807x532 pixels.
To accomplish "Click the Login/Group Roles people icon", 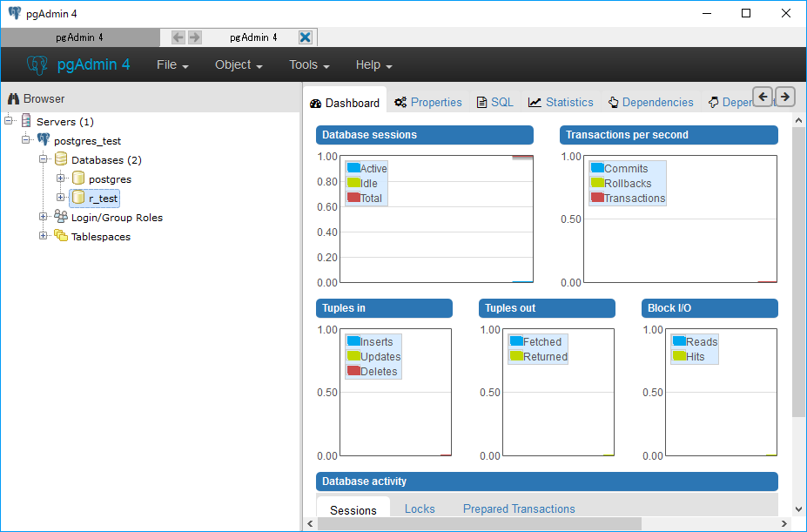I will click(x=61, y=216).
